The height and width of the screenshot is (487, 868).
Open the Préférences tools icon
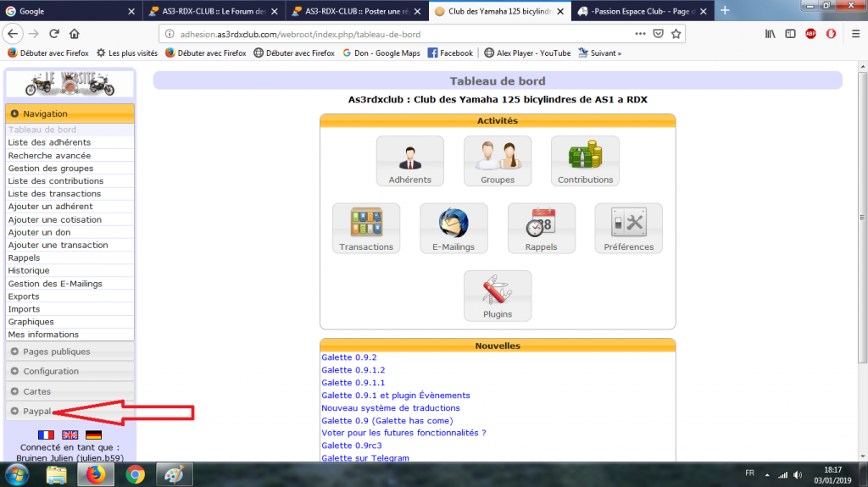click(628, 228)
